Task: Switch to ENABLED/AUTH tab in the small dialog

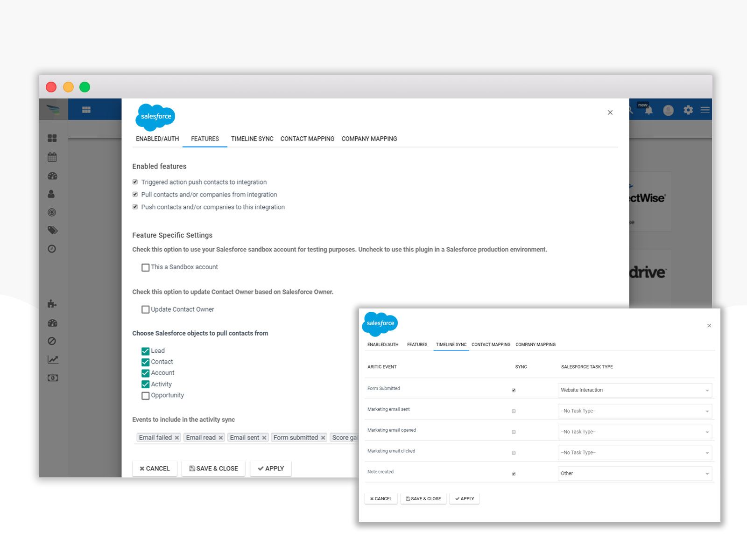Action: 383,344
